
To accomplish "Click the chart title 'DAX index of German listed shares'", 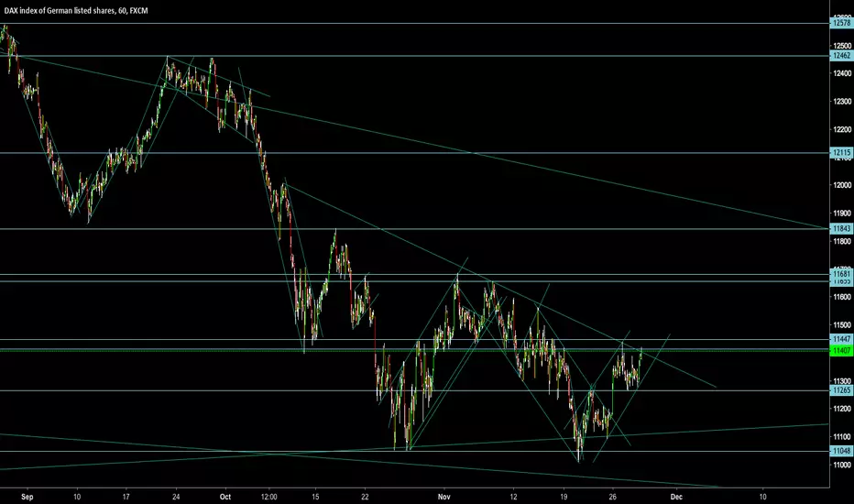I will click(60, 10).
